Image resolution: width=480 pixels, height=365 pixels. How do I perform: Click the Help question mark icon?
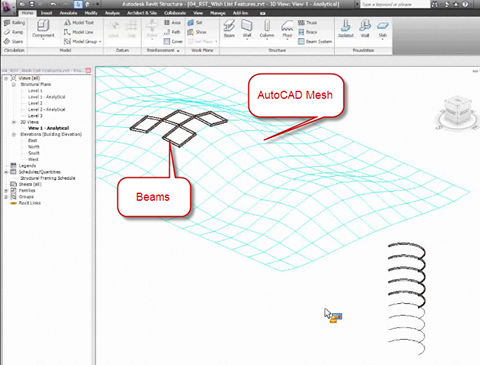[x=466, y=4]
